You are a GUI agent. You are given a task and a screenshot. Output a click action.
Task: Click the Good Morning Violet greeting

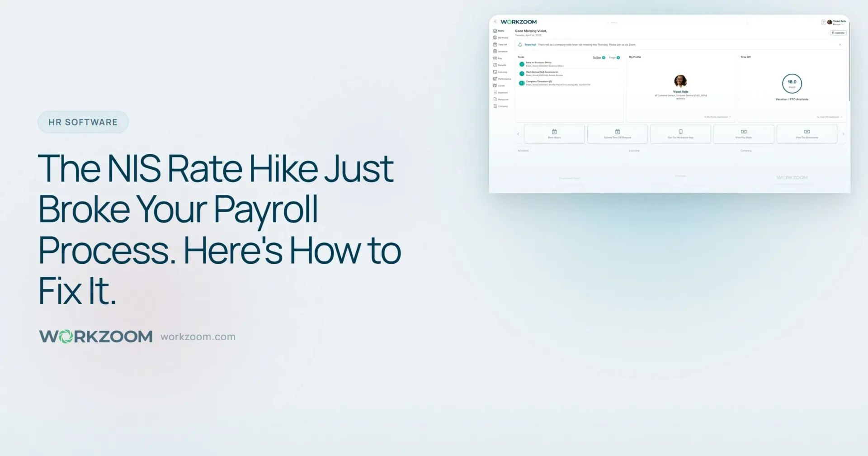(531, 31)
